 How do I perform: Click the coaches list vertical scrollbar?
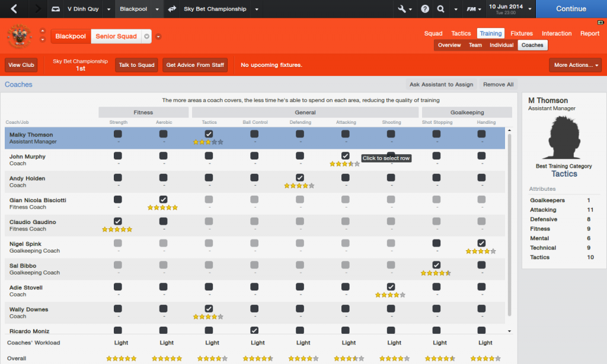point(509,225)
